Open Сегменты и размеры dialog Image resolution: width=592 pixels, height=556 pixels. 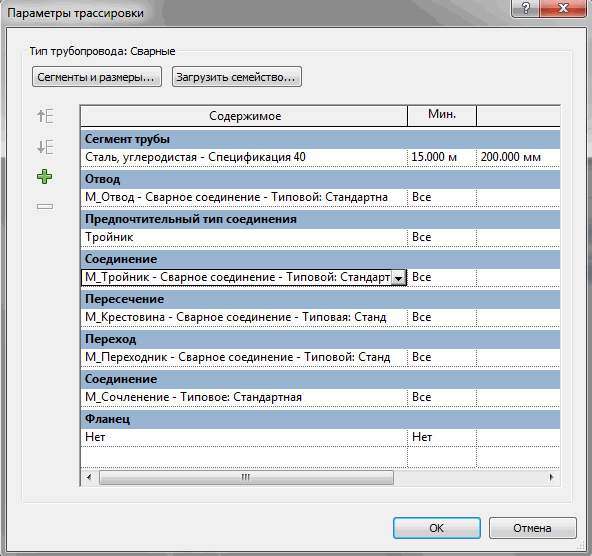tap(97, 77)
